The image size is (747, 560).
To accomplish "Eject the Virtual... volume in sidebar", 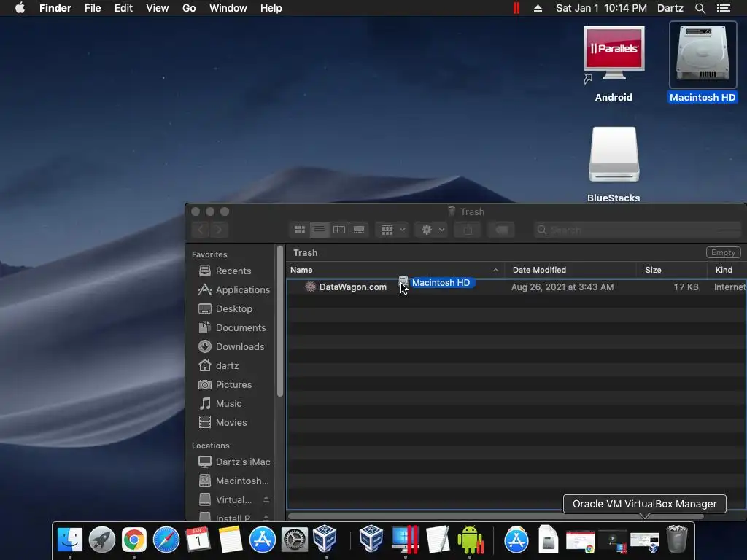I will click(266, 500).
